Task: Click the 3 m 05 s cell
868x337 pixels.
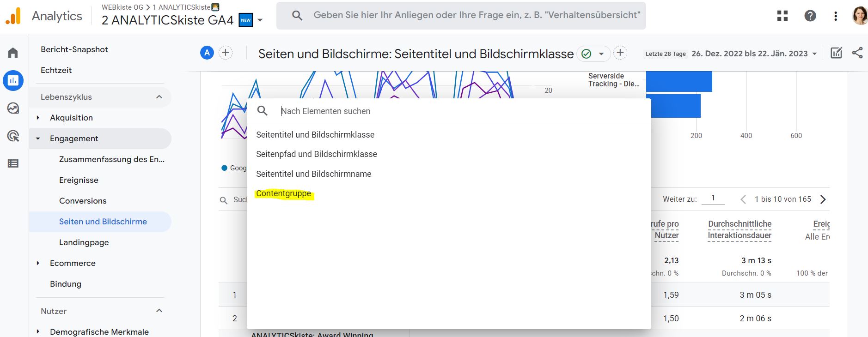Action: coord(755,295)
